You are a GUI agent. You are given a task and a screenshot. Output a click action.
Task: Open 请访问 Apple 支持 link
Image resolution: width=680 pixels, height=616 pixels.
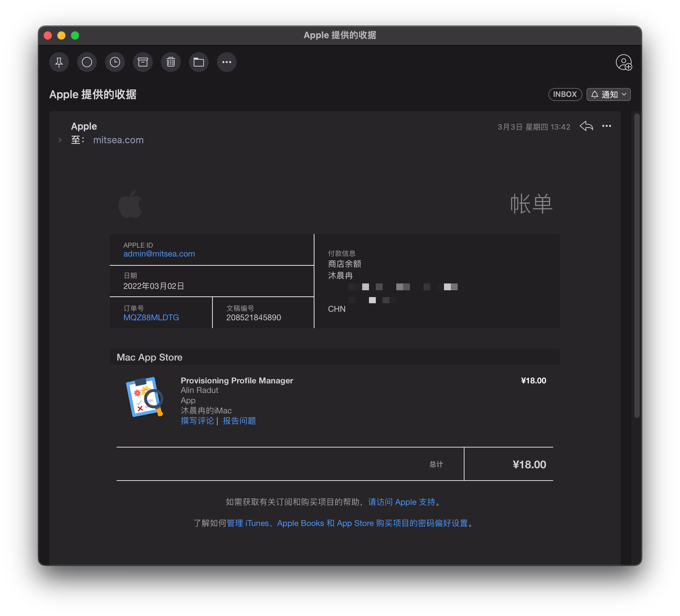click(402, 502)
